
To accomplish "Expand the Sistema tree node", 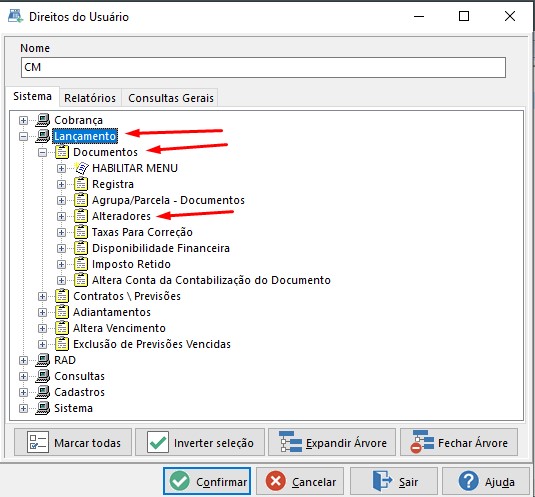I will (x=23, y=409).
